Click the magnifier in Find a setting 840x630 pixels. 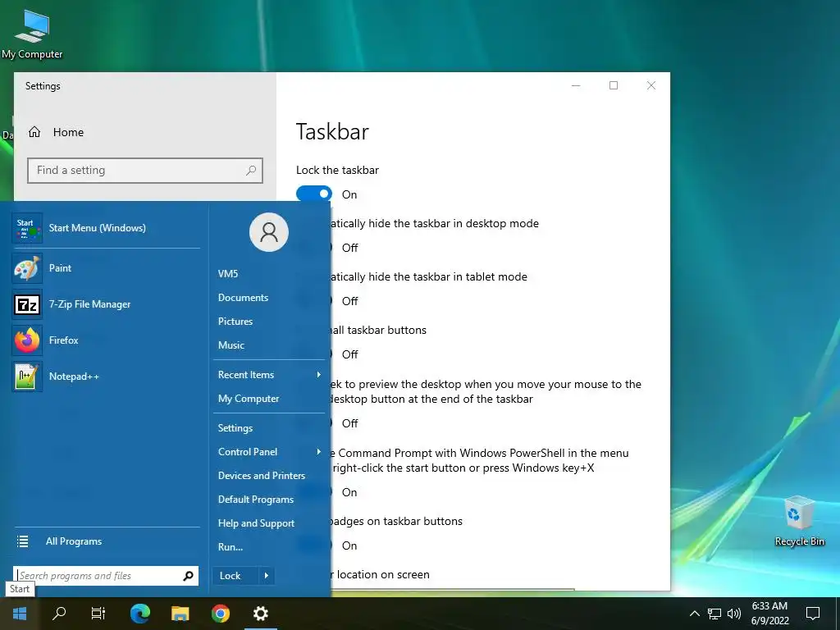(251, 171)
